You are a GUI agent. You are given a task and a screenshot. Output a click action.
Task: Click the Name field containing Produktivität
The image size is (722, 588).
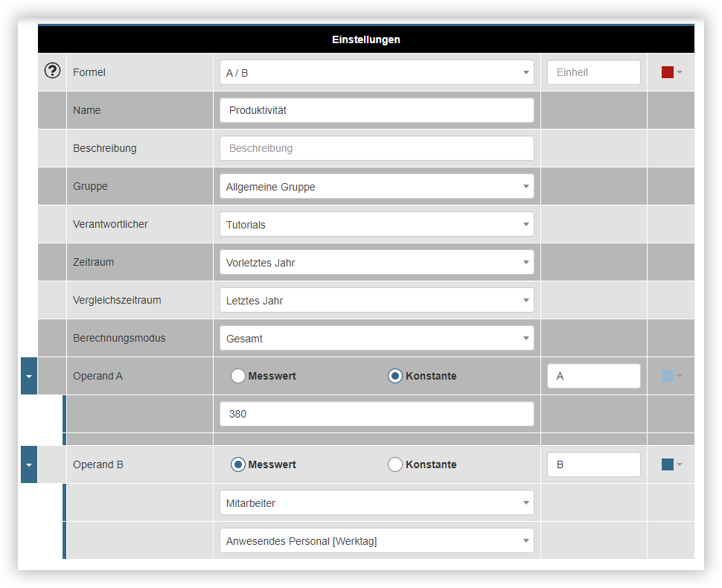tap(376, 109)
